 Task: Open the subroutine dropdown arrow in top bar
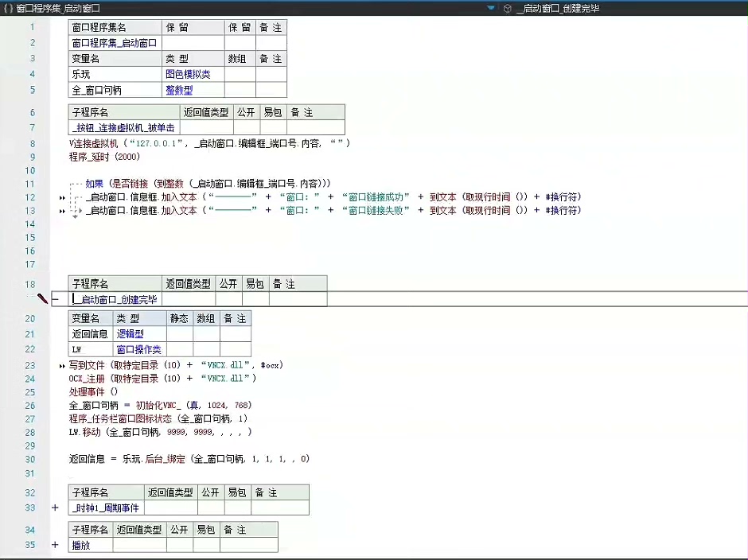tap(491, 8)
